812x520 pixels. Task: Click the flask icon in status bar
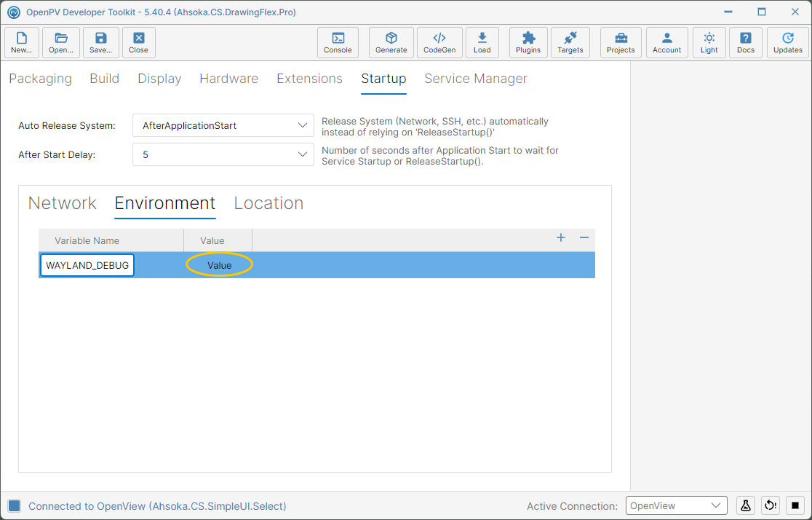point(746,505)
